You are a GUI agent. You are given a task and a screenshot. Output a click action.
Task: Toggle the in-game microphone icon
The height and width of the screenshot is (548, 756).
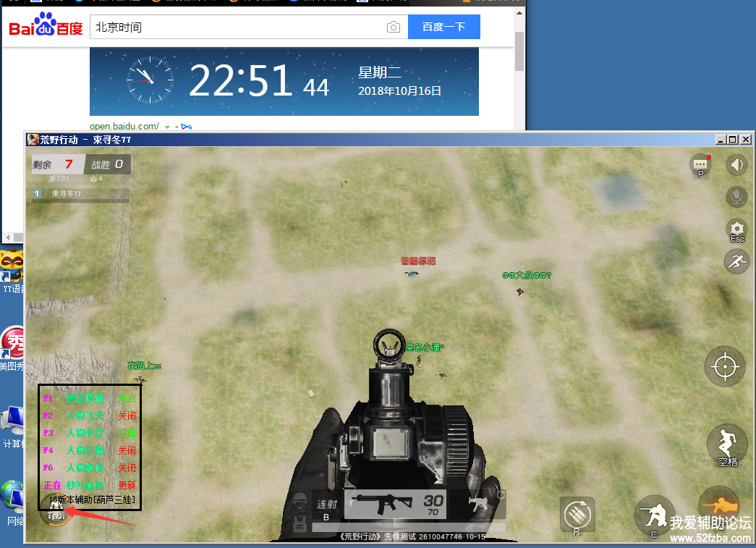coord(736,197)
